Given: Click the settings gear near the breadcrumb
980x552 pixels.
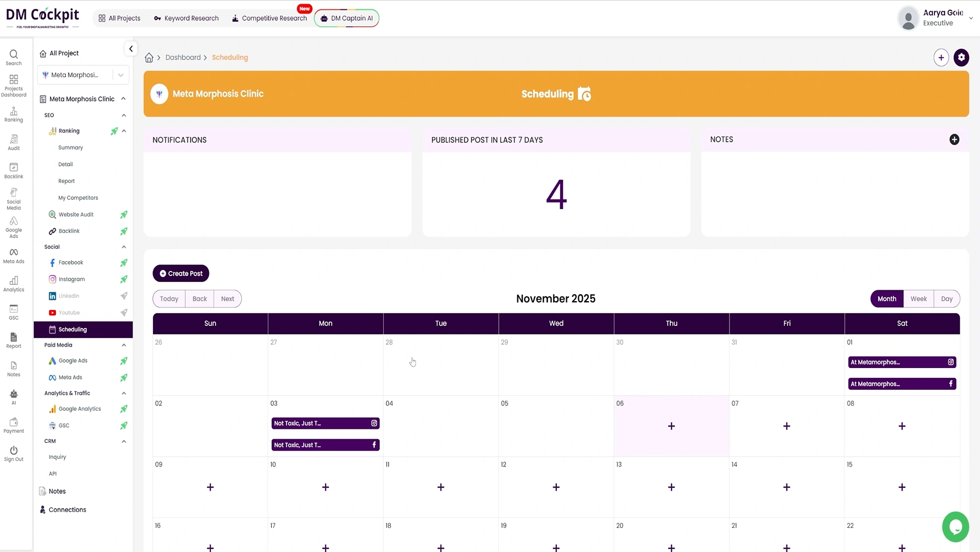Looking at the screenshot, I should pyautogui.click(x=961, y=58).
